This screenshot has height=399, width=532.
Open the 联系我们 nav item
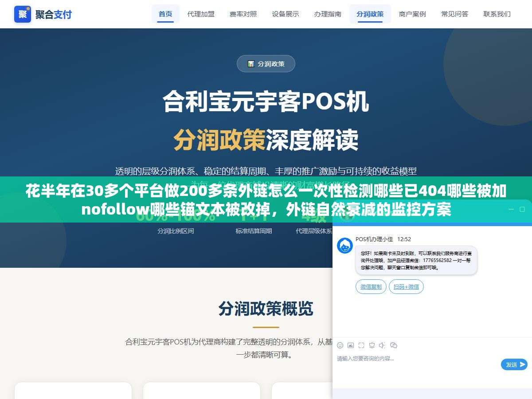pos(497,14)
